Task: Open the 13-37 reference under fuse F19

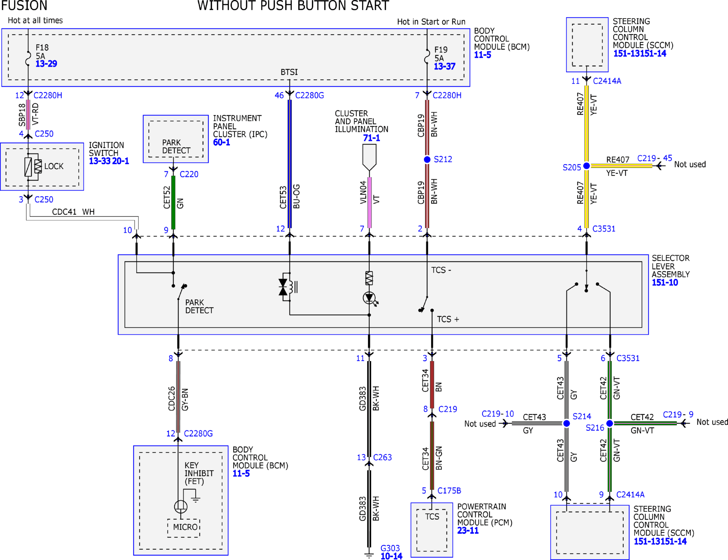Action: (444, 66)
